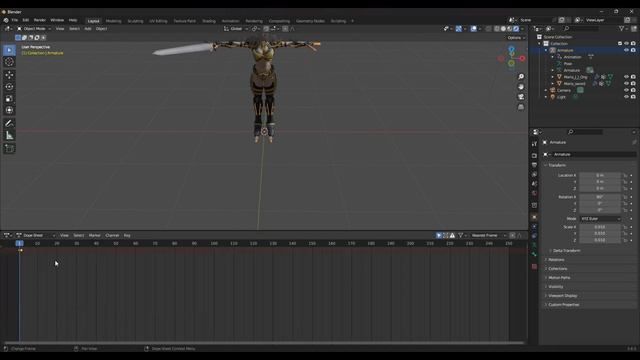The image size is (640, 360).
Task: Toggle Collection exclude checkbox in outliner
Action: [x=620, y=43]
